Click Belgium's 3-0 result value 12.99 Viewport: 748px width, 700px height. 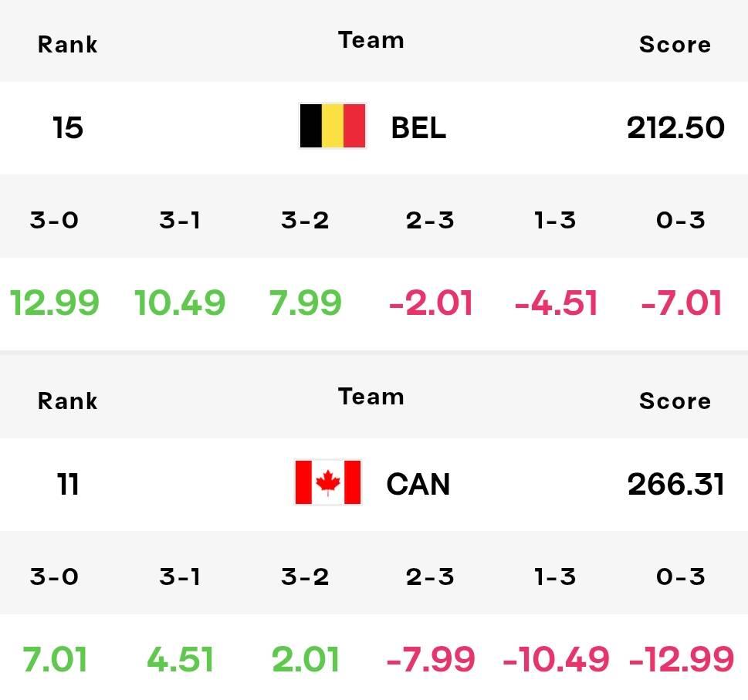[54, 303]
